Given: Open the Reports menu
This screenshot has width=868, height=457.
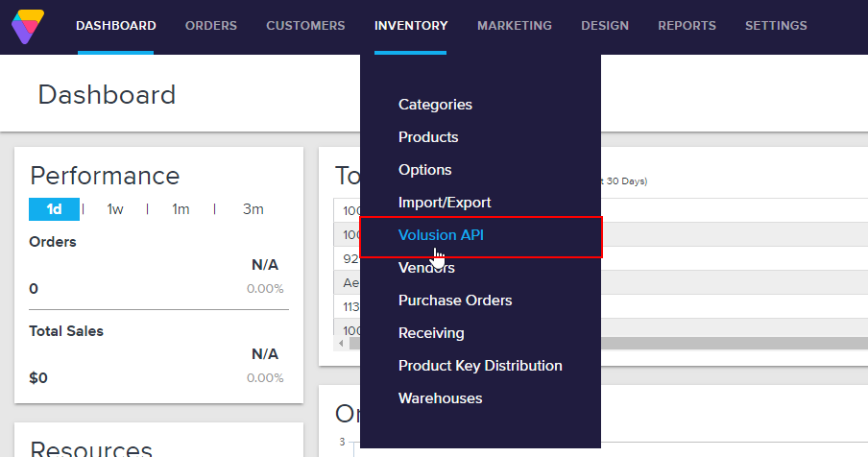Looking at the screenshot, I should [x=687, y=26].
